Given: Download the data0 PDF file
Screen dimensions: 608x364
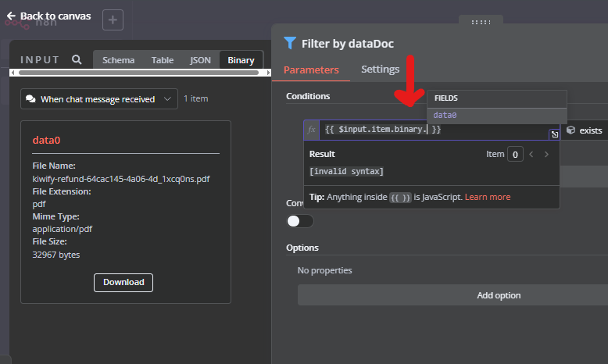Looking at the screenshot, I should pos(123,282).
